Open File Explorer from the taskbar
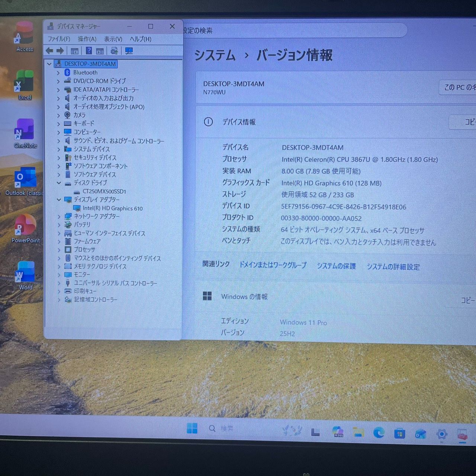476x476 pixels. point(358,432)
